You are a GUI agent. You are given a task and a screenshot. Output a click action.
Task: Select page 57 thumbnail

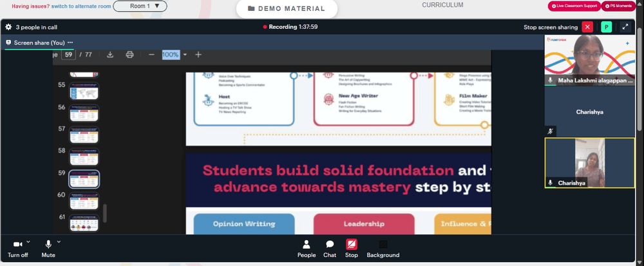[84, 135]
